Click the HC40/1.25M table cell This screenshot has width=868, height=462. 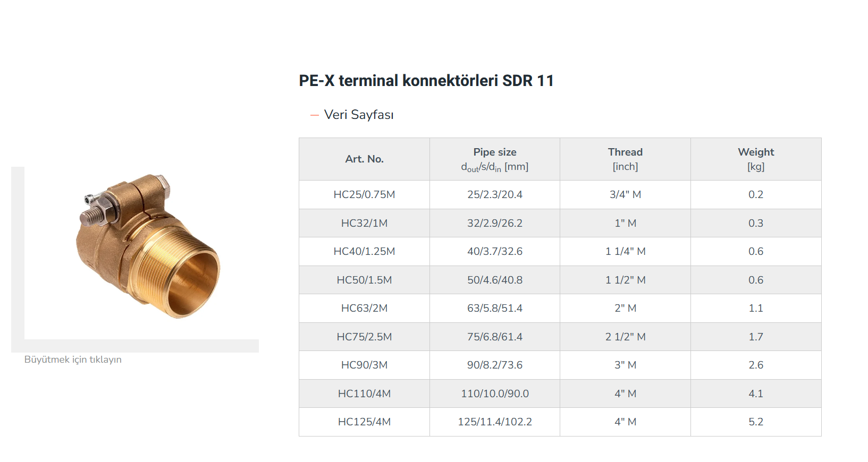pos(364,251)
